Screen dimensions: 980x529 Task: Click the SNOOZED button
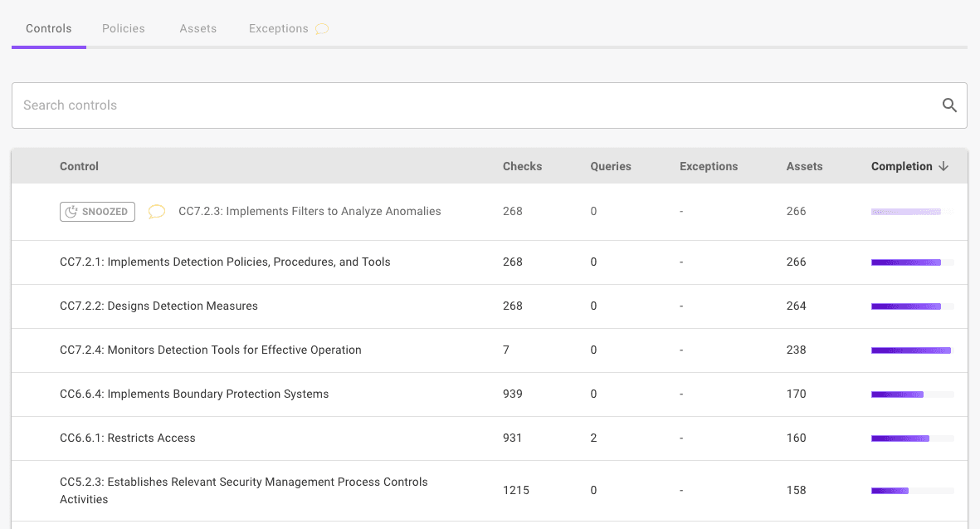pos(97,211)
